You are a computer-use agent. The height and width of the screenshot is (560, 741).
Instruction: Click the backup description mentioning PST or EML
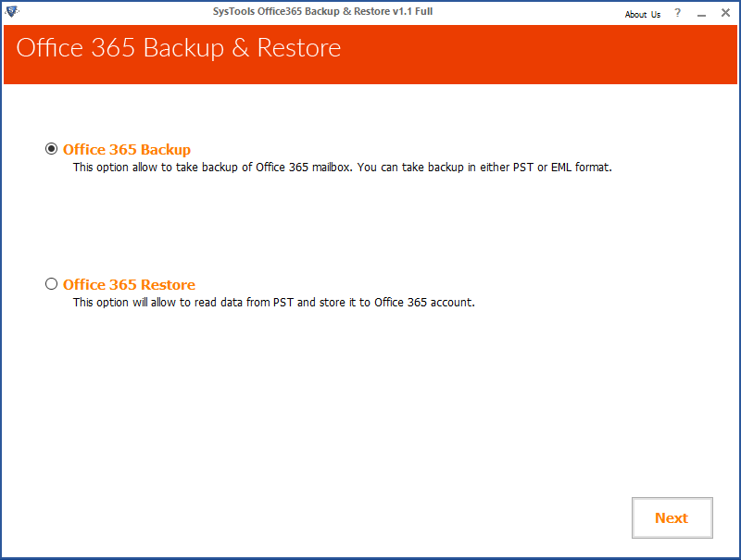[343, 168]
